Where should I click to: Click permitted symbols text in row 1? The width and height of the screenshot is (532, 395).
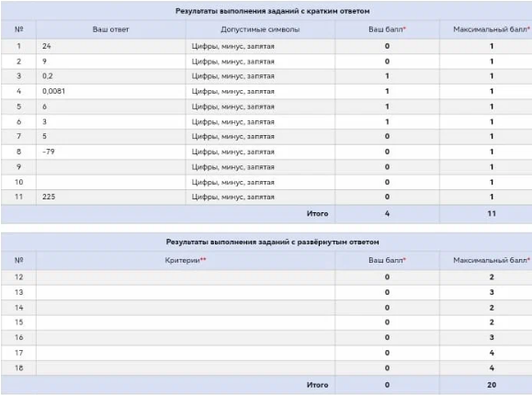coord(232,46)
